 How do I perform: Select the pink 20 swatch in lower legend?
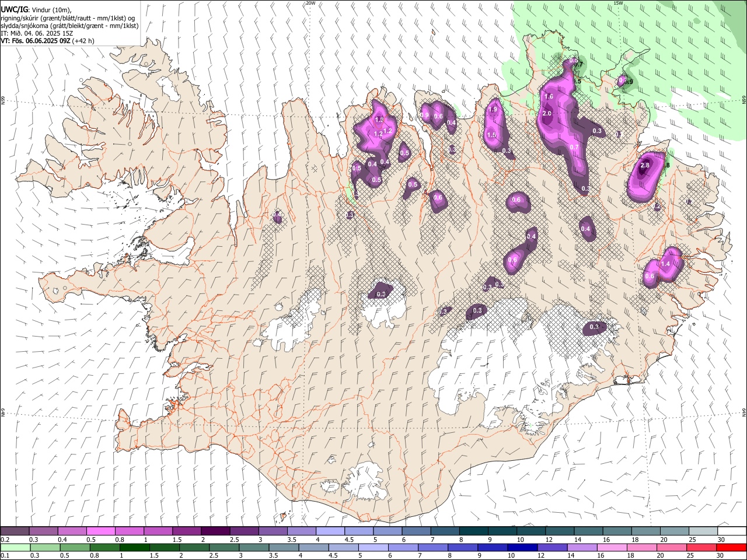[671, 547]
